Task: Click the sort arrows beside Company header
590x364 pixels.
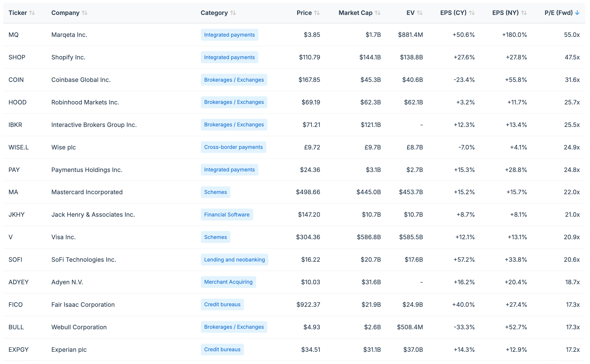Action: pos(84,13)
